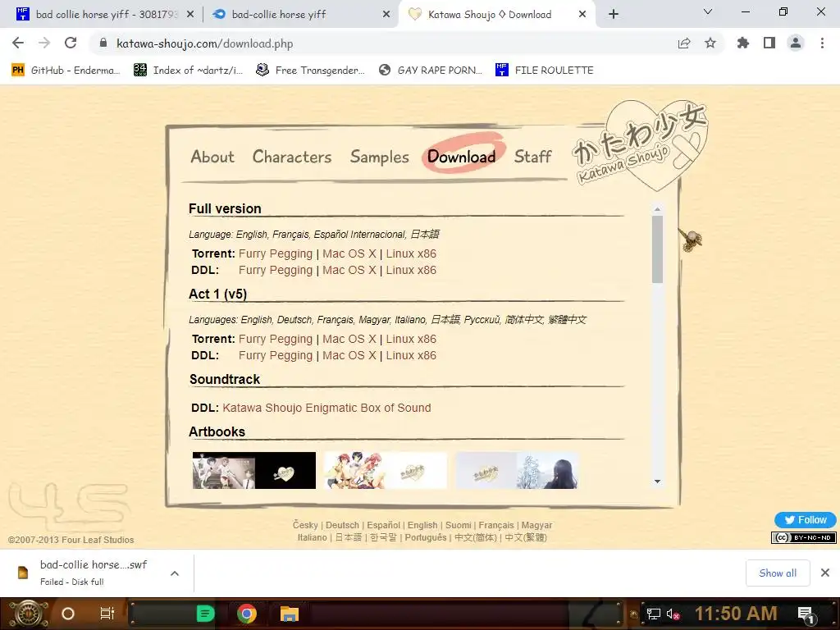Viewport: 840px width, 630px height.
Task: Switch to the second 'bad-collie horse yiff' tab
Action: coord(301,15)
